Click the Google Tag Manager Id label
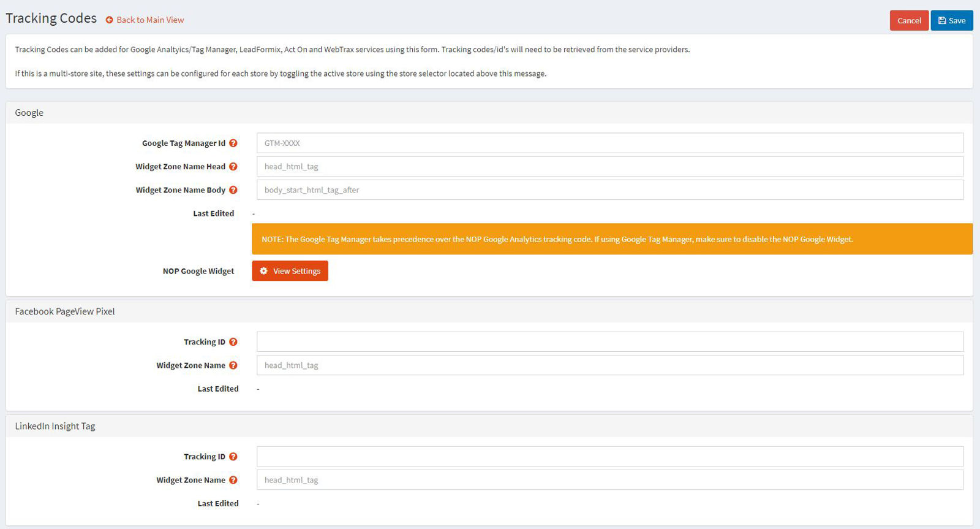The image size is (980, 529). tap(184, 143)
